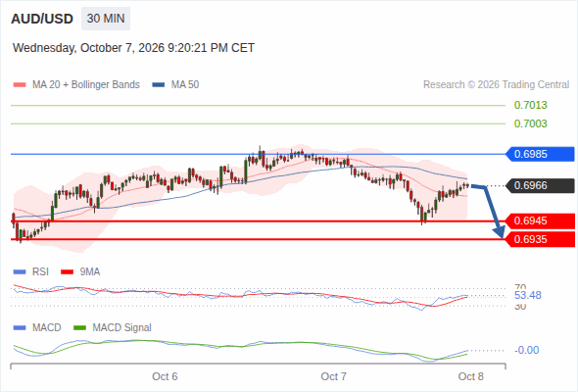Click the AUD/USD pair title
Image resolution: width=578 pixels, height=392 pixels.
coord(42,19)
